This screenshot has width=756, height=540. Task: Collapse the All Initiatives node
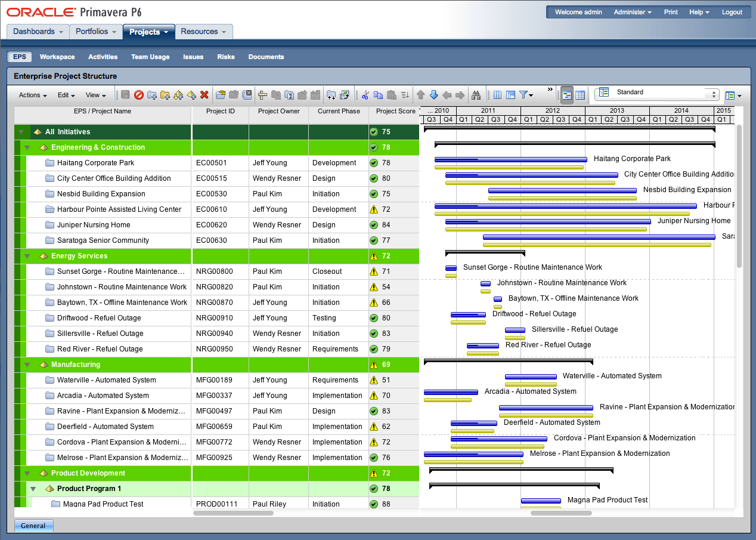pyautogui.click(x=22, y=132)
